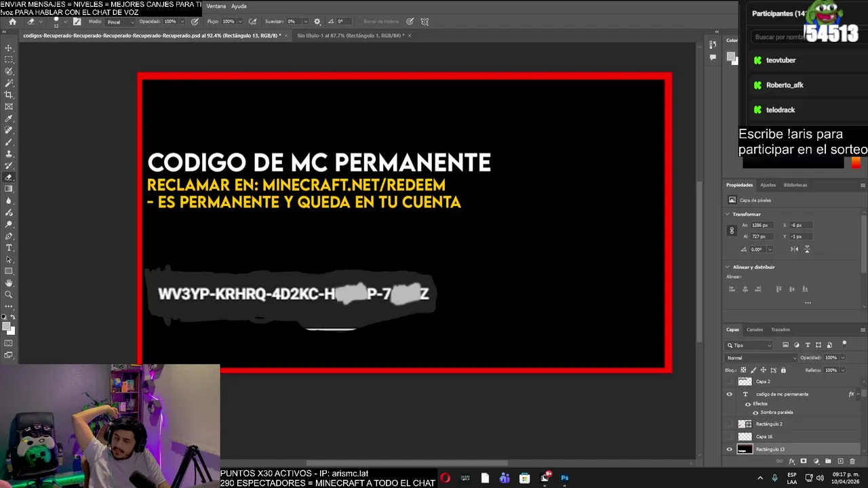Toggle Efectos visibility eye
Viewport: 868px width, 488px height.
tap(748, 404)
